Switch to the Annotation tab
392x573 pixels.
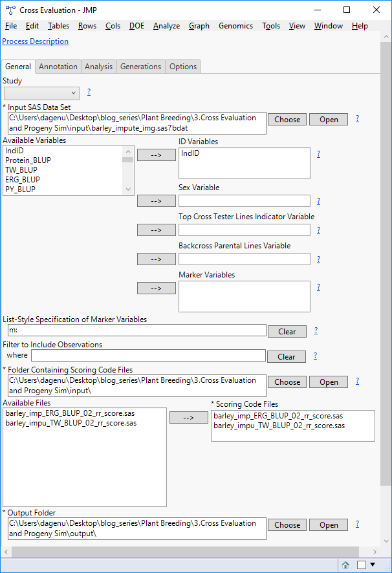pyautogui.click(x=58, y=67)
